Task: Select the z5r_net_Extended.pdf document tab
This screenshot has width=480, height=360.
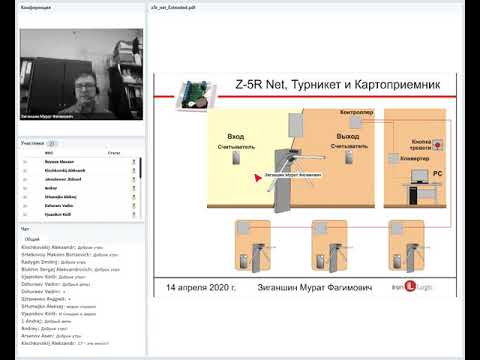Action: point(173,7)
